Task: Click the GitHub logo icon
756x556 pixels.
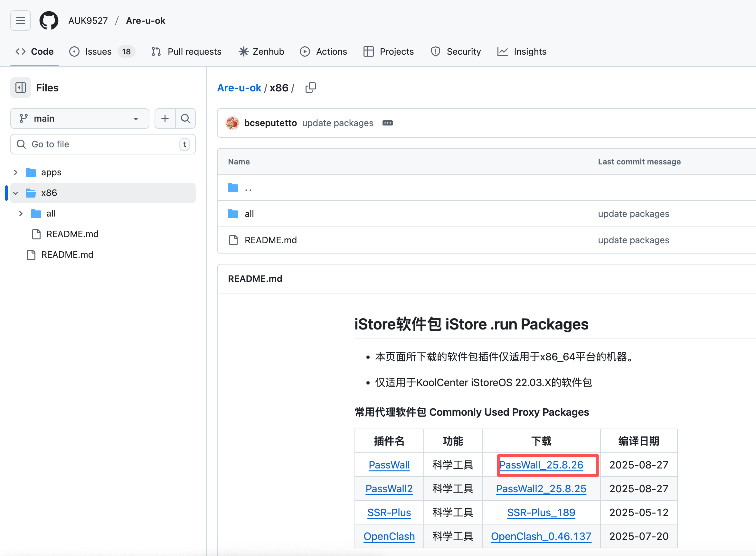Action: click(49, 21)
